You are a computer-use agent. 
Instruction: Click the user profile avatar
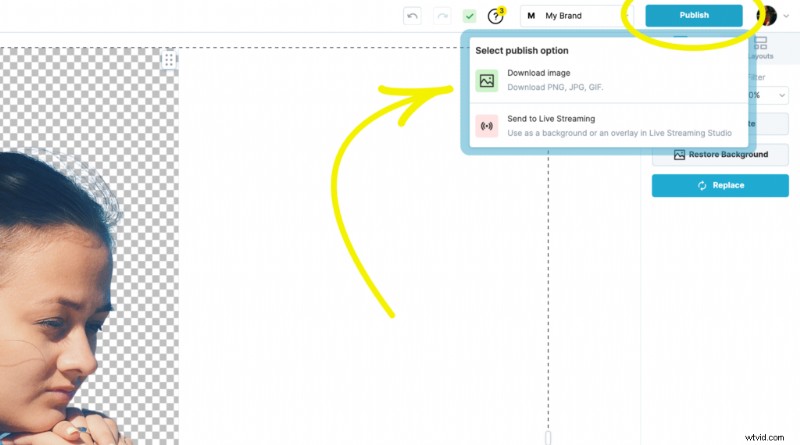(766, 16)
